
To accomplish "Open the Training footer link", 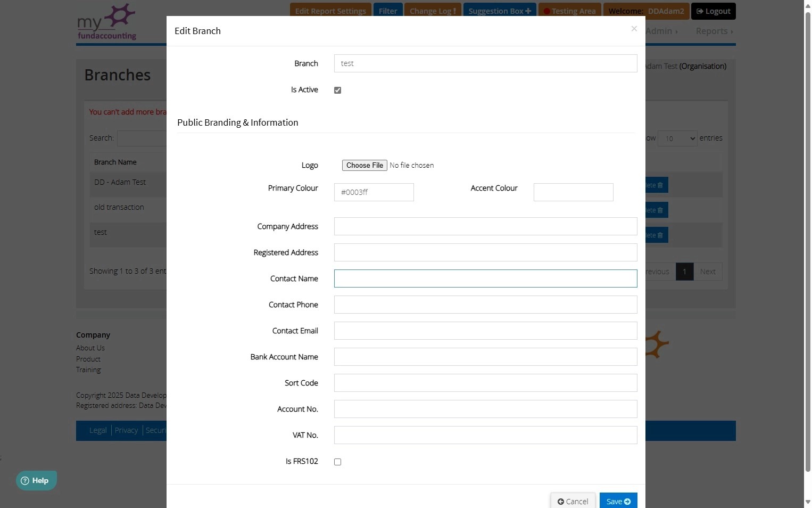I will click(88, 370).
